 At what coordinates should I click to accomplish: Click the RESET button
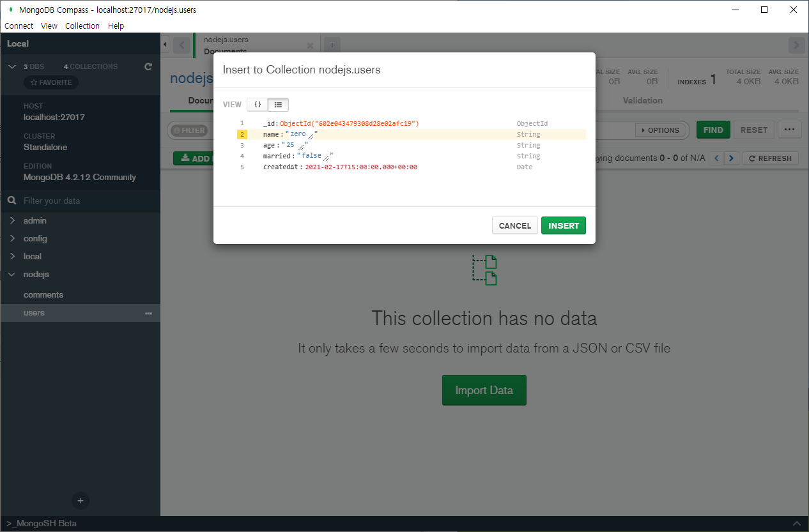point(754,130)
